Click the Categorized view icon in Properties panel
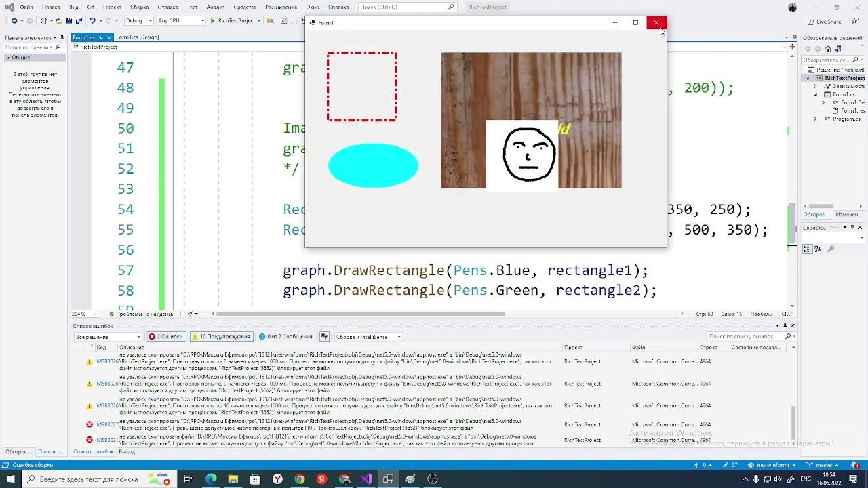Viewport: 868px width, 488px height. click(x=808, y=249)
